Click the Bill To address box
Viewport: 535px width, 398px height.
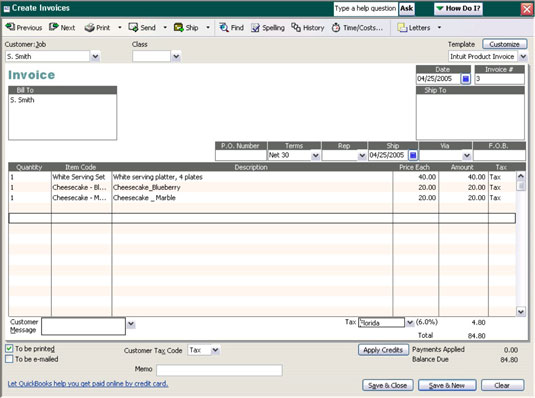pyautogui.click(x=62, y=117)
